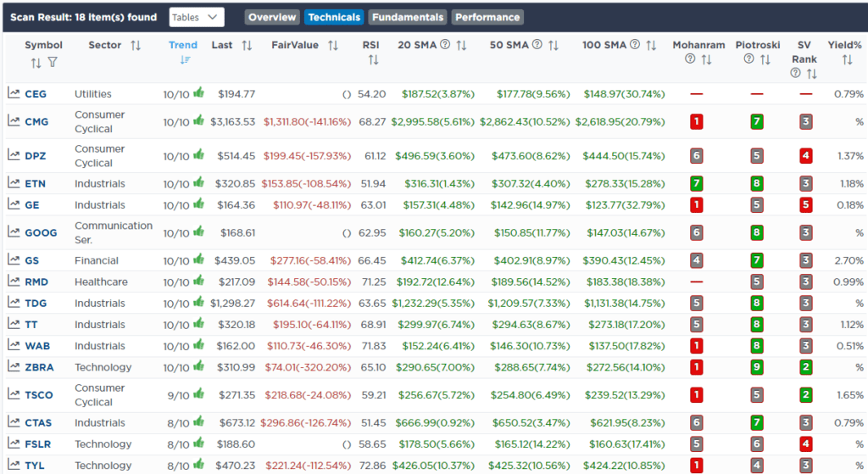Open the TT chart icon

coord(14,324)
